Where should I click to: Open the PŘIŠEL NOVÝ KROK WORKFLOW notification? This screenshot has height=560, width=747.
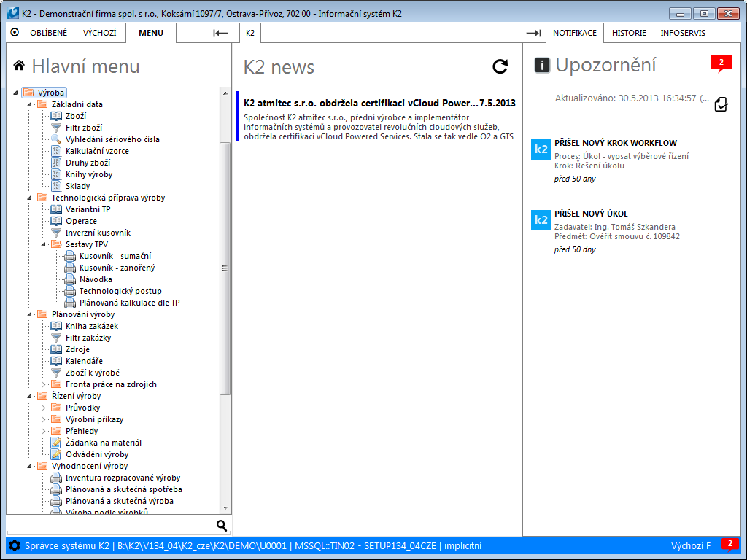616,143
